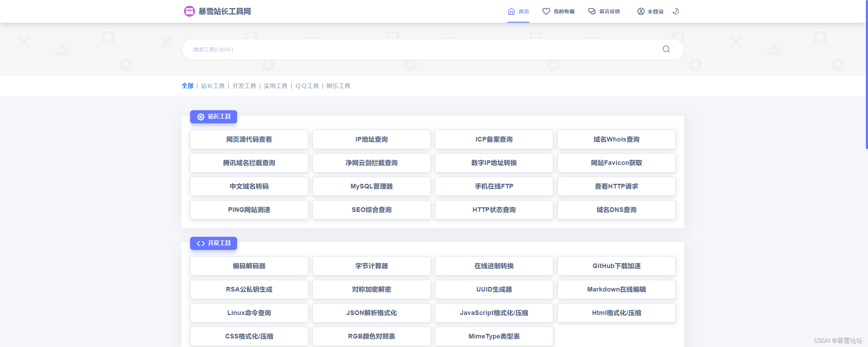
Task: Open the JSON解析格式化 tool
Action: pos(371,313)
